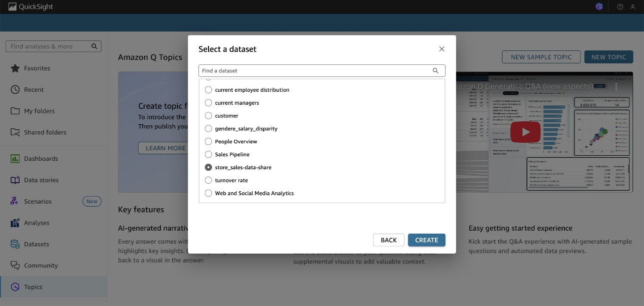Click the My folders folder icon

pyautogui.click(x=15, y=111)
